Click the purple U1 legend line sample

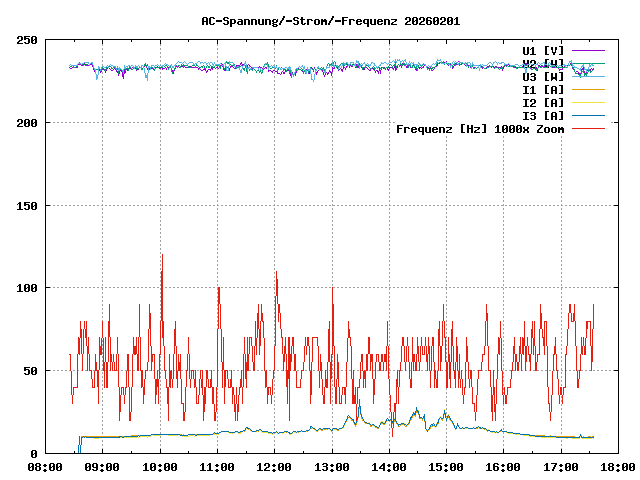click(x=588, y=50)
